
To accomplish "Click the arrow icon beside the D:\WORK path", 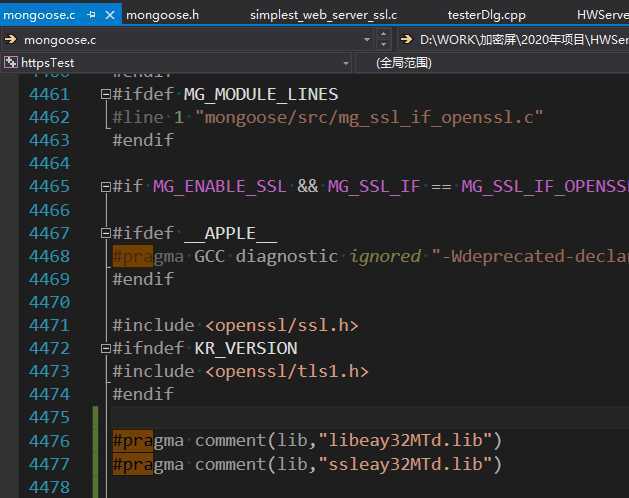I will pos(407,40).
